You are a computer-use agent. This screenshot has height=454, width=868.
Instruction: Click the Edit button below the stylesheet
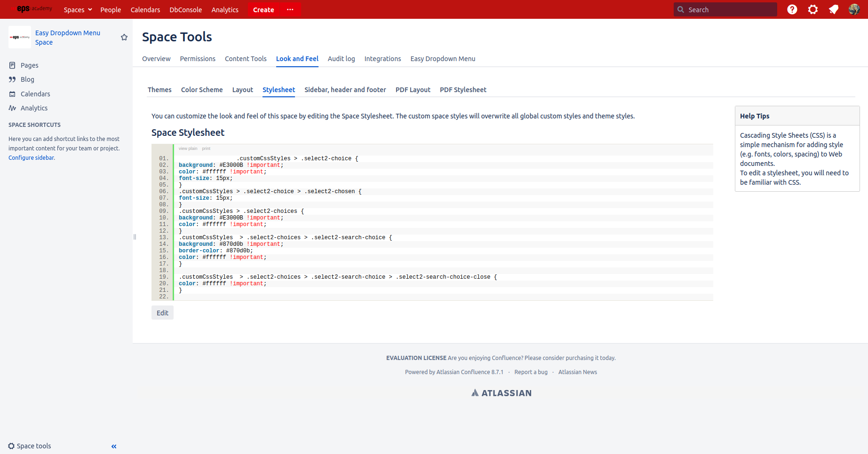[162, 313]
